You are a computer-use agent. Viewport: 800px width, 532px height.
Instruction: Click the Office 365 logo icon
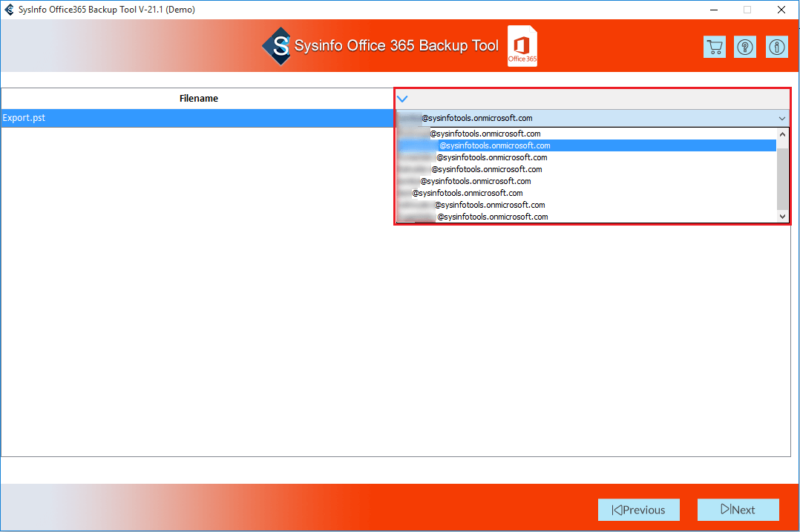tap(522, 46)
